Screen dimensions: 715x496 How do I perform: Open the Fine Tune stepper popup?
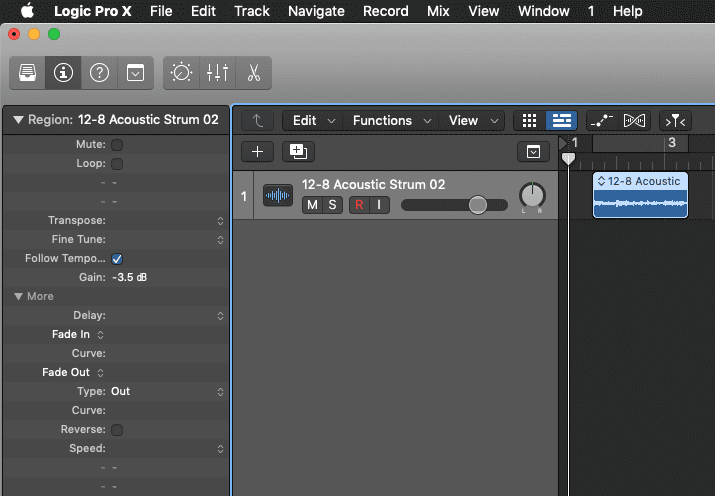[x=220, y=240]
